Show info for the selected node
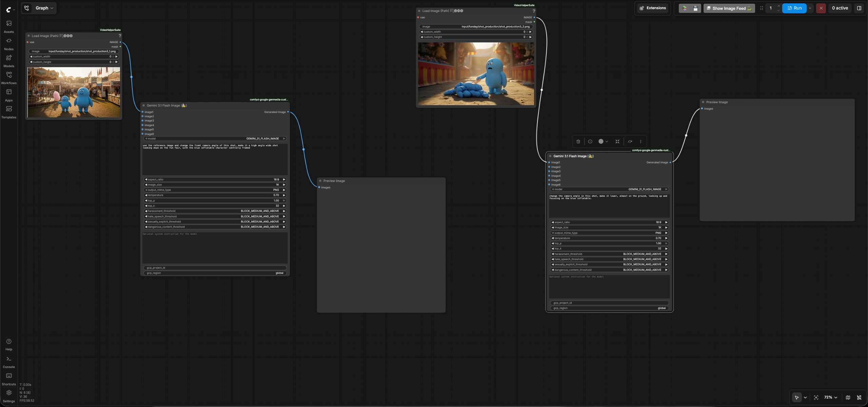This screenshot has width=868, height=407. 590,141
